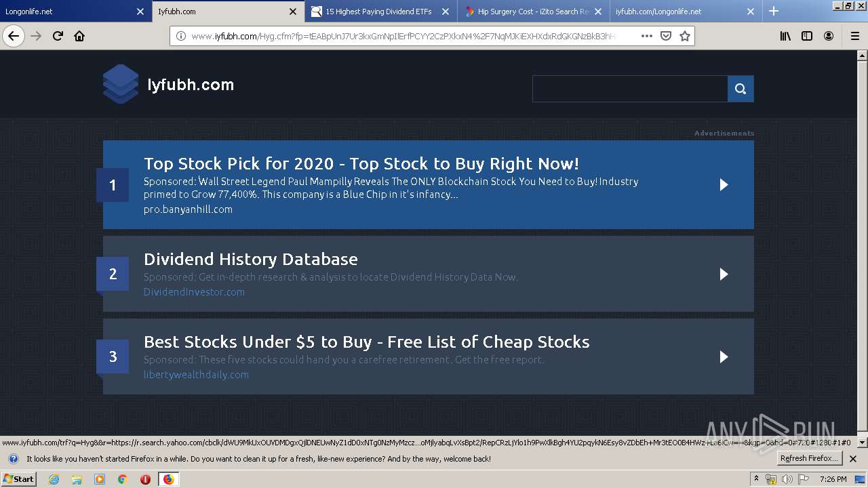This screenshot has height=488, width=868.
Task: Click the forward navigation arrow
Action: [x=36, y=36]
